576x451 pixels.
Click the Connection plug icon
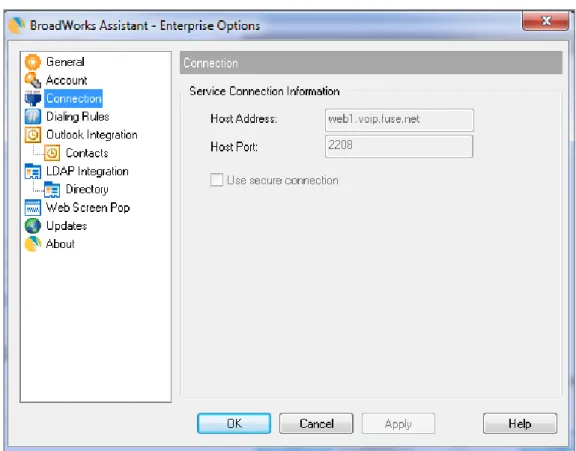(33, 98)
